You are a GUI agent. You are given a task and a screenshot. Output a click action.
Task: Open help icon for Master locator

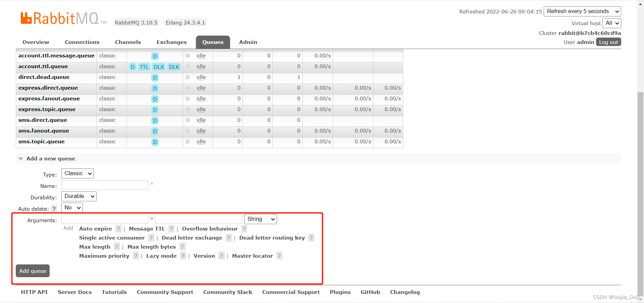[x=279, y=256]
